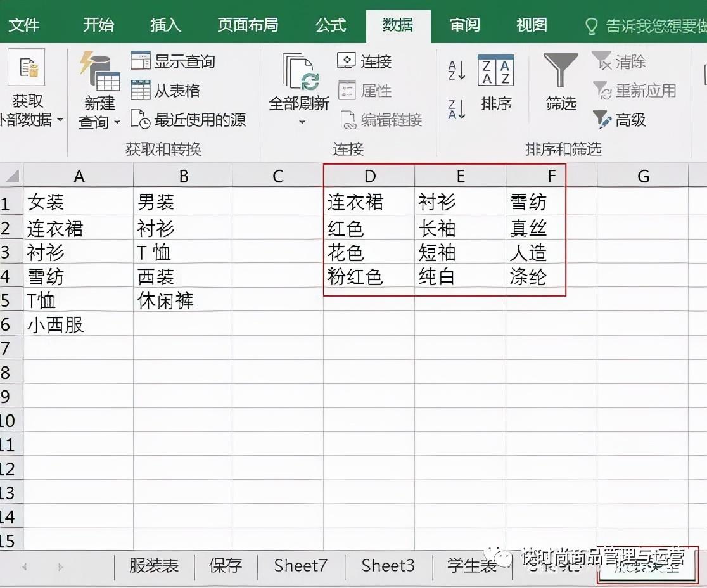Viewport: 707px width, 588px height.
Task: Select cell containing 纯白
Action: pos(461,276)
